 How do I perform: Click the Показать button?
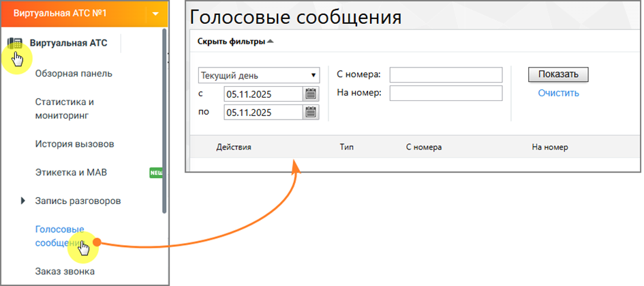click(x=558, y=74)
